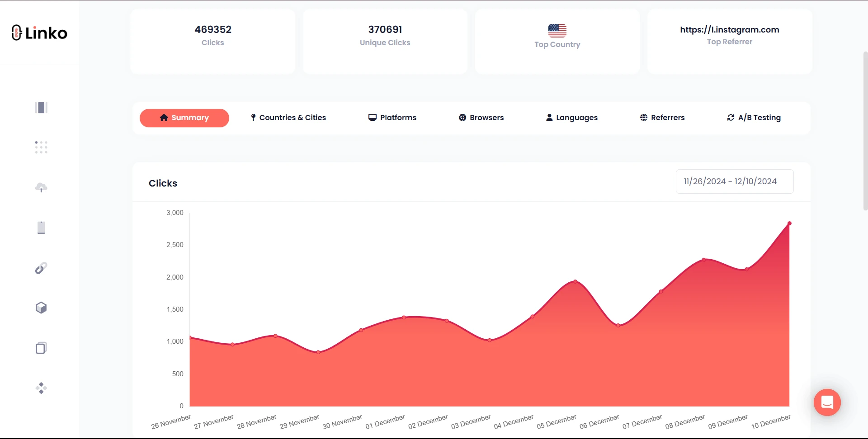Select the apps grid icon in sidebar
This screenshot has height=439, width=868.
coord(41,147)
